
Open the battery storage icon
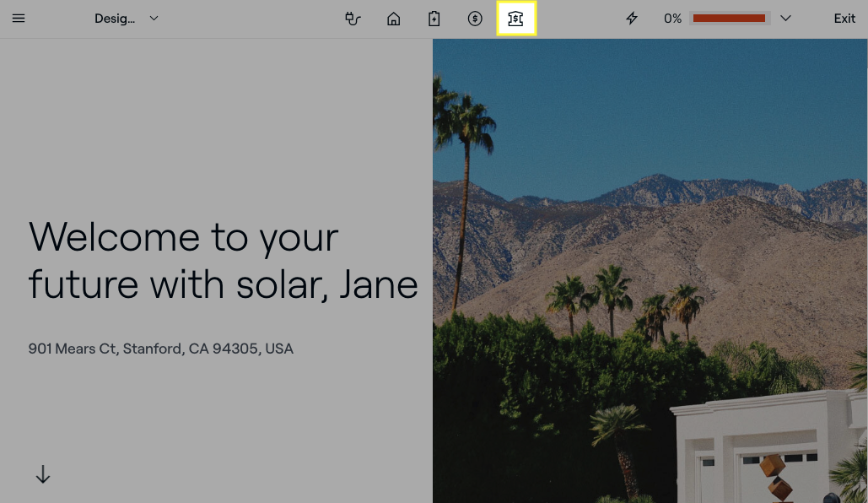click(434, 19)
